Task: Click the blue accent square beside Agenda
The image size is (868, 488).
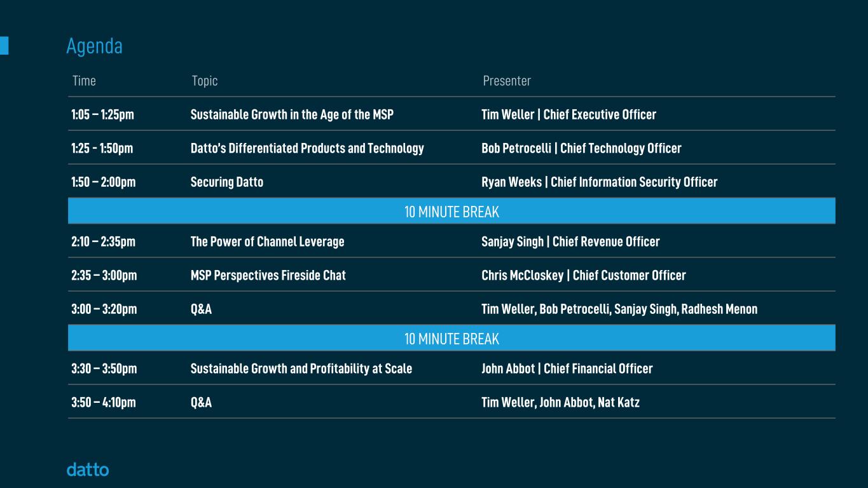Action: click(x=4, y=46)
